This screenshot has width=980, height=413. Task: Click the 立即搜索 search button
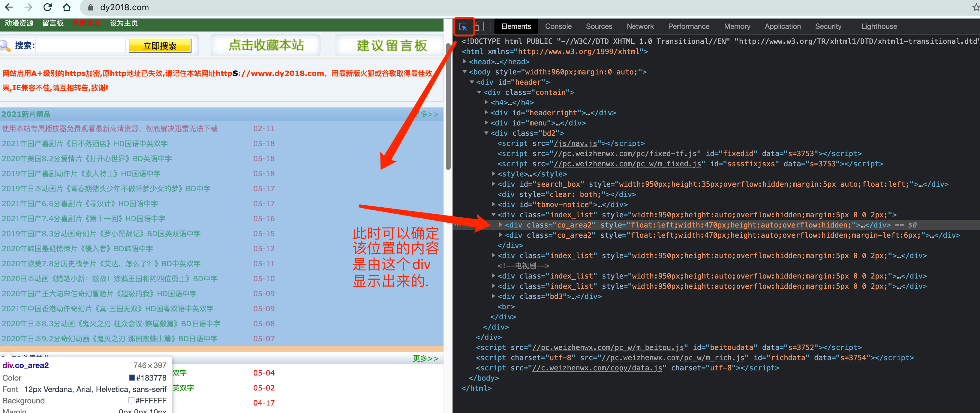(160, 46)
